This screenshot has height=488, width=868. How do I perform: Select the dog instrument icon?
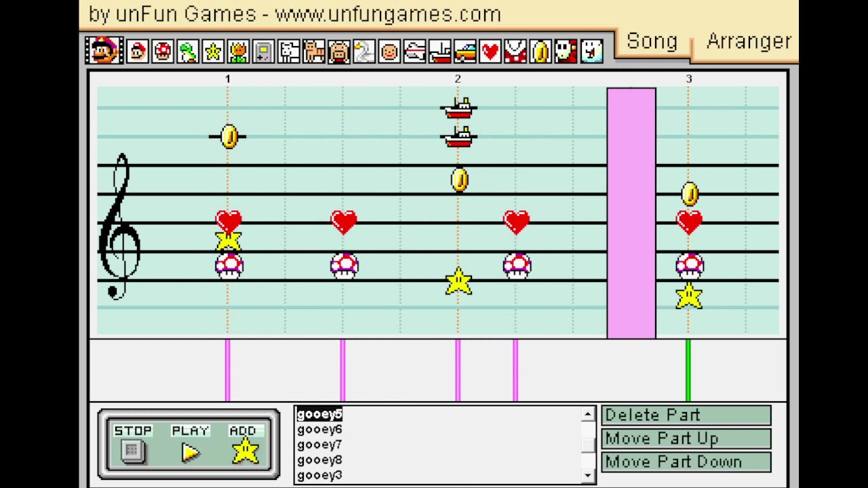[x=289, y=52]
